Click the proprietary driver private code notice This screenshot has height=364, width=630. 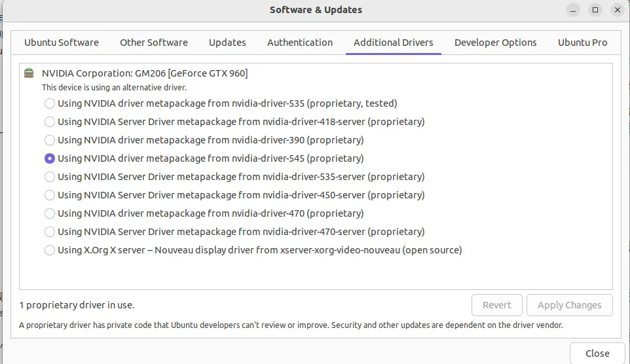pyautogui.click(x=291, y=325)
